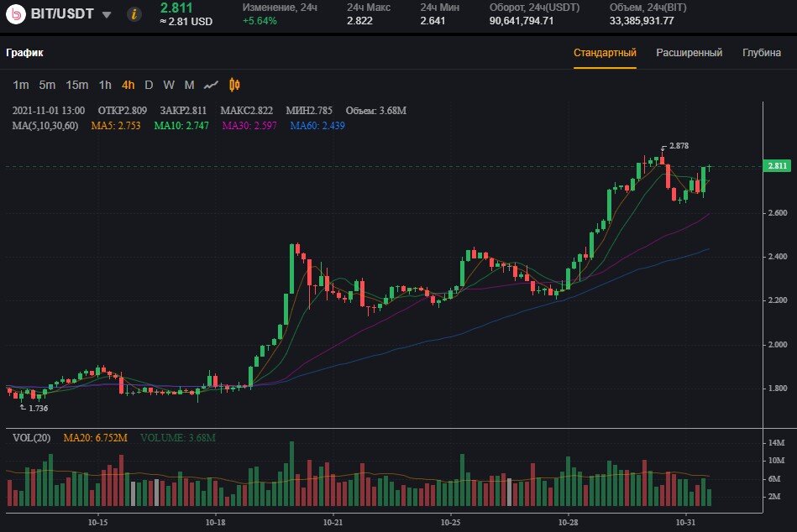
Task: Switch to the Стандартный chart tab
Action: point(605,53)
